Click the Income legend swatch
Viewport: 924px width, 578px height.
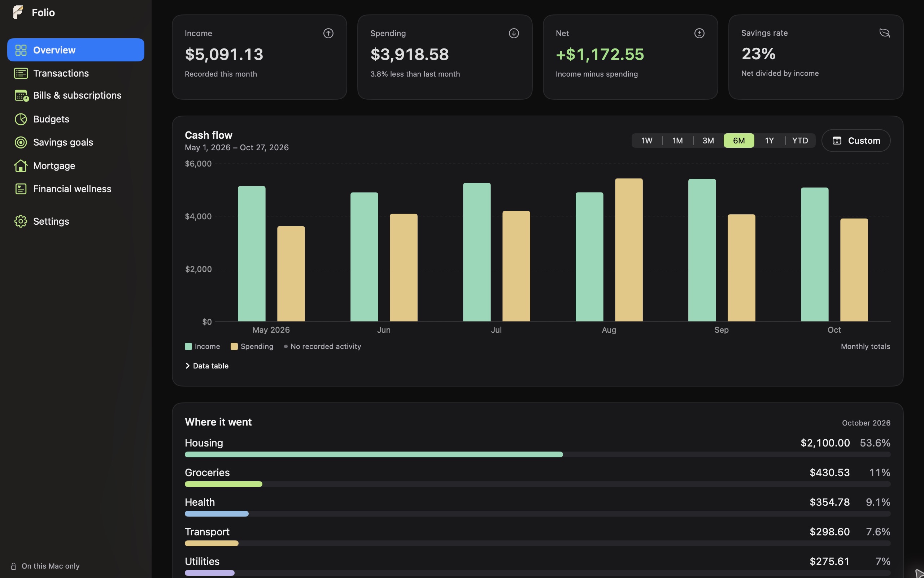(x=188, y=346)
